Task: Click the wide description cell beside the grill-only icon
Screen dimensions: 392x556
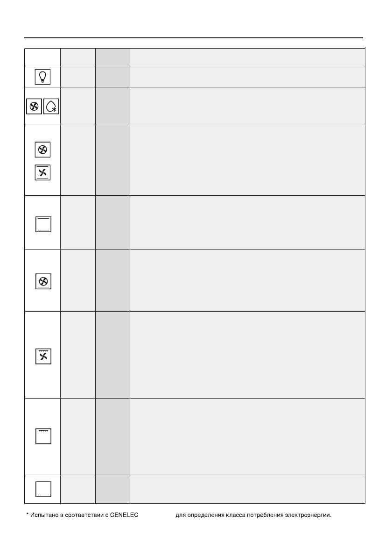Action: coord(247,436)
